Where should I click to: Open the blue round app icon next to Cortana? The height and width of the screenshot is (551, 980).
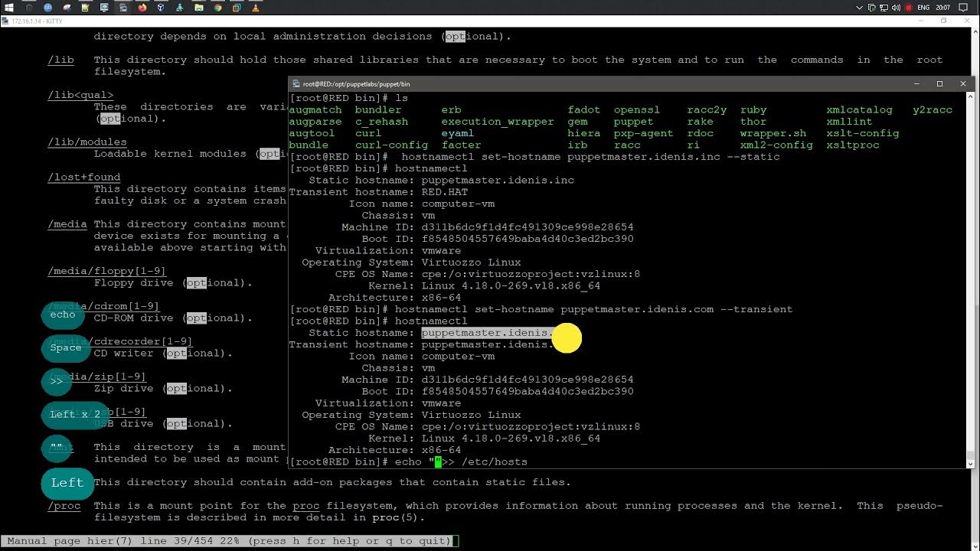click(x=47, y=8)
